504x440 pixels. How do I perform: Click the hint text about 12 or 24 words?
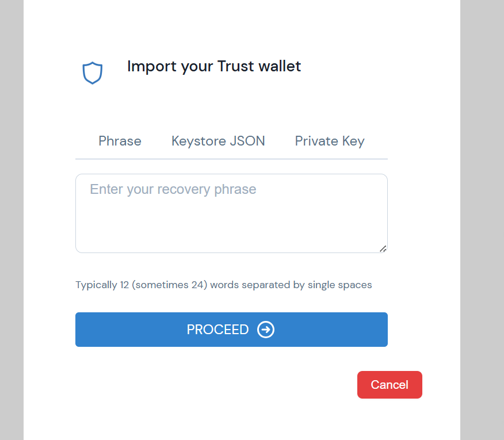coord(223,285)
